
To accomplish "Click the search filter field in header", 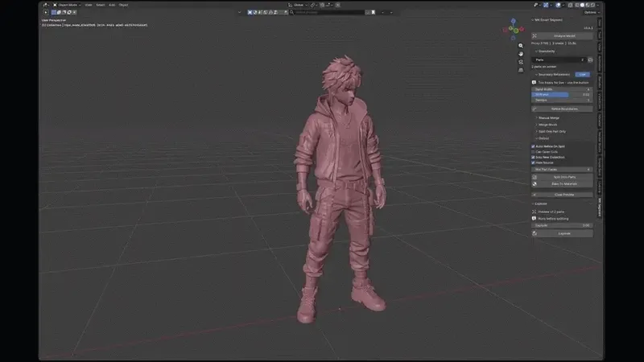I will point(328,12).
